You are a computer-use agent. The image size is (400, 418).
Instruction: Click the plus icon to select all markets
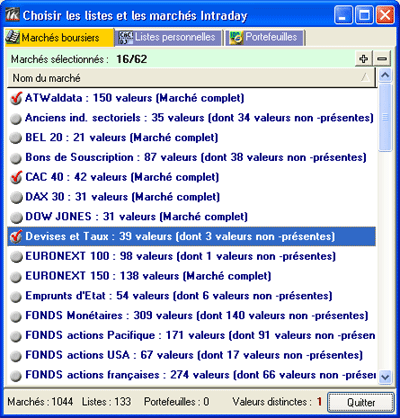click(x=364, y=59)
